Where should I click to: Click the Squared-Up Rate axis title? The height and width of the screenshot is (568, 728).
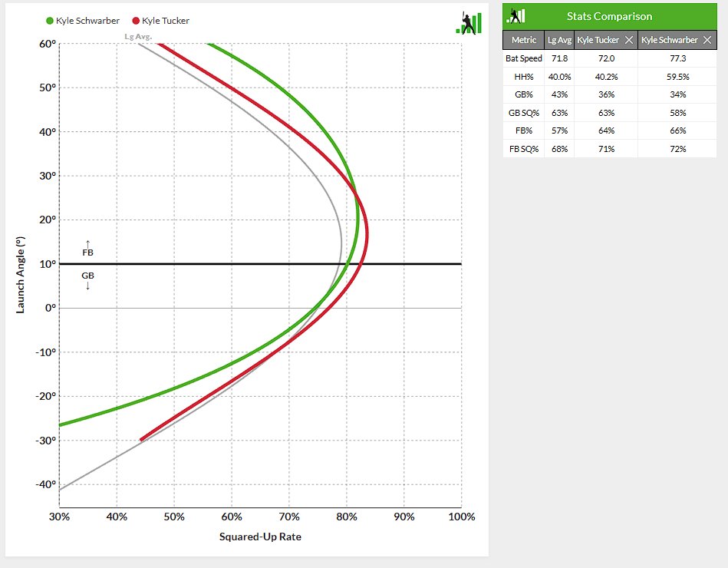coord(260,537)
